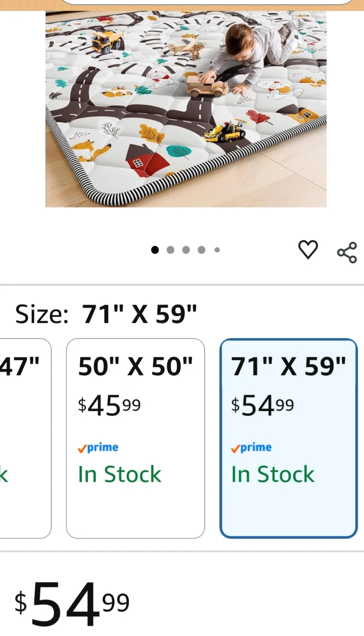Image resolution: width=364 pixels, height=636 pixels.
Task: Tap "In Stock" under the 71" X 59" option
Action: (273, 474)
